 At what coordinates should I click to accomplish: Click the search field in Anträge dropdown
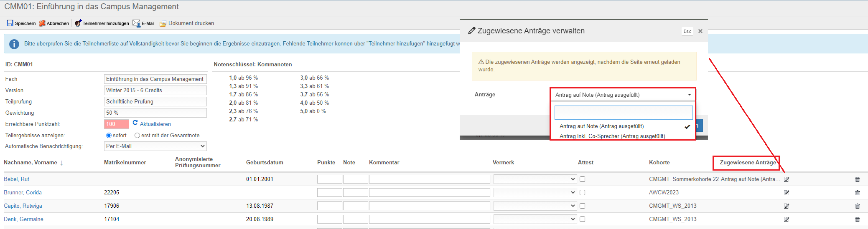[624, 113]
